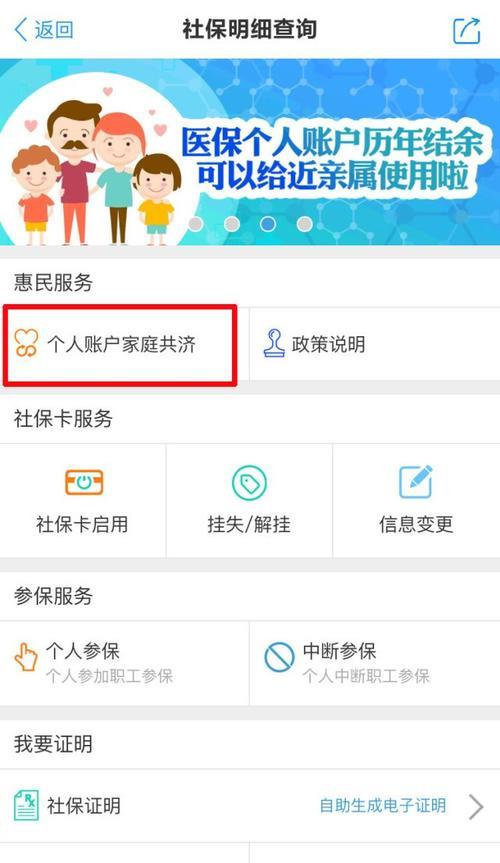The image size is (500, 863).
Task: Select the fourth banner carousel dot
Action: [x=305, y=223]
